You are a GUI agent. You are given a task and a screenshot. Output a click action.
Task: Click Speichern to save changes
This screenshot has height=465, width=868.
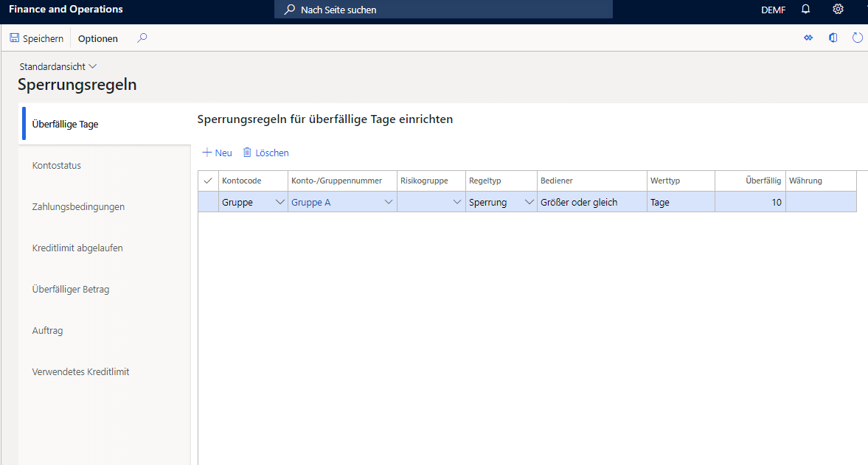(36, 37)
